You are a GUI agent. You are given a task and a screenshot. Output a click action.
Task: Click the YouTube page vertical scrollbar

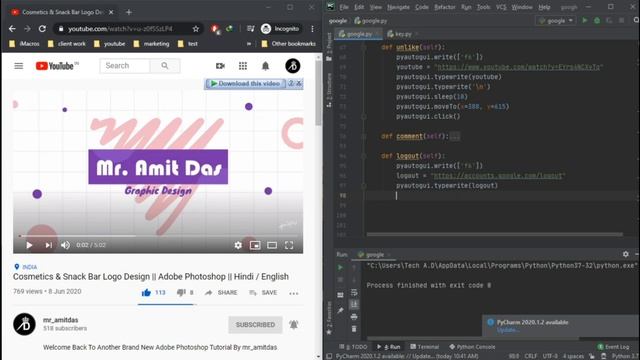(318, 92)
